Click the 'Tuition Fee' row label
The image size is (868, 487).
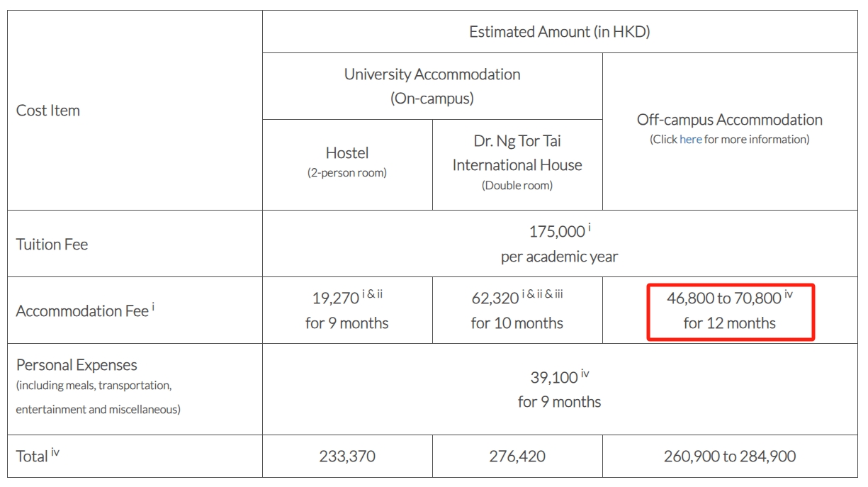52,245
